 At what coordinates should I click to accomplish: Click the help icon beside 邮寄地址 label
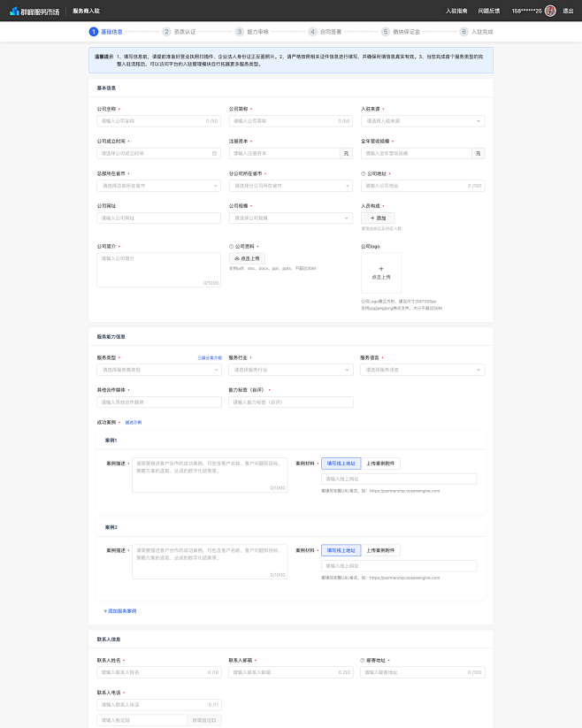point(363,660)
